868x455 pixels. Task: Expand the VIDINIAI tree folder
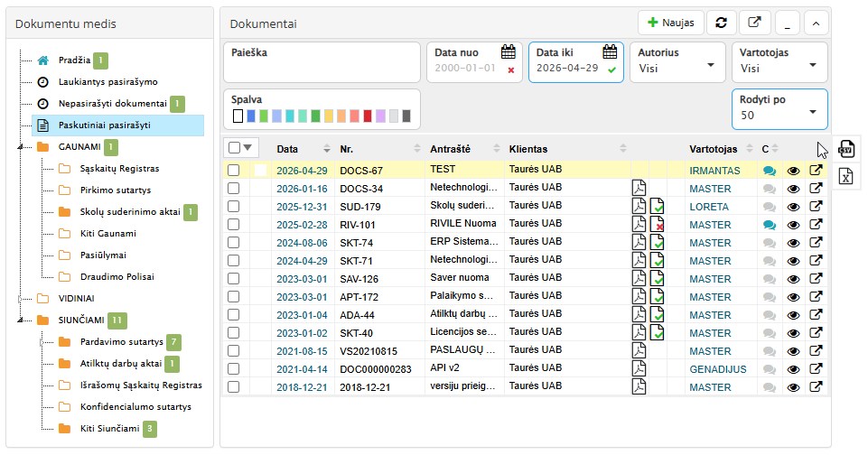coord(21,298)
